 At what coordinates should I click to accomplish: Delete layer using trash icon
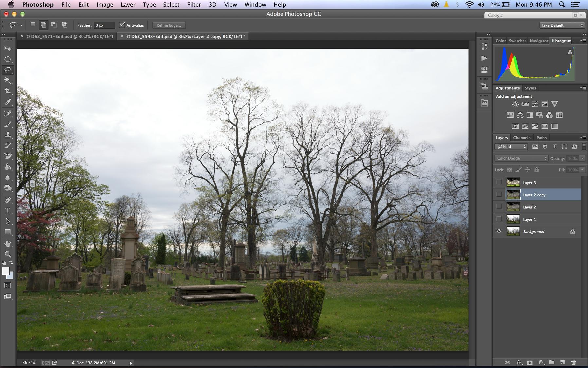[x=573, y=362]
